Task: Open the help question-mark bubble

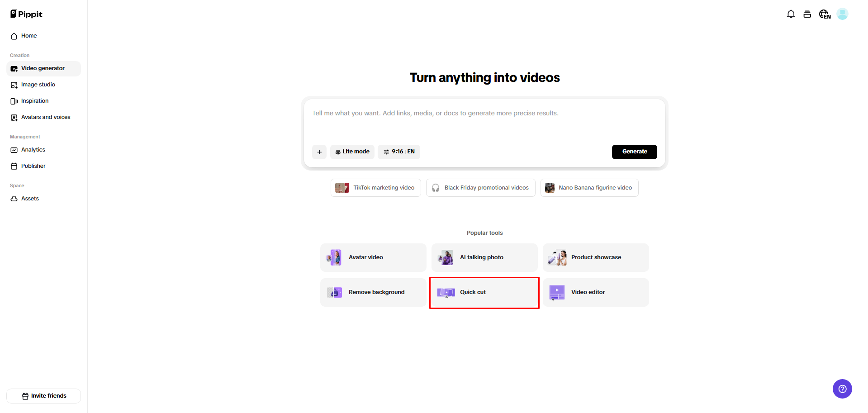Action: click(x=842, y=389)
